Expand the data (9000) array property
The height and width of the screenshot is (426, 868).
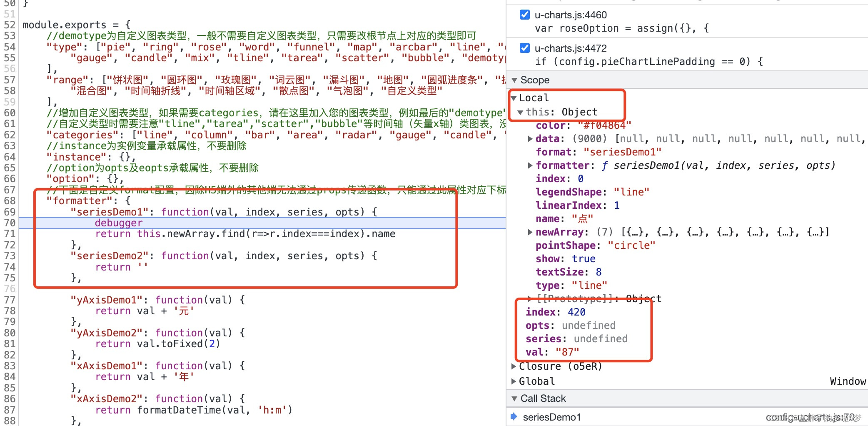point(530,138)
